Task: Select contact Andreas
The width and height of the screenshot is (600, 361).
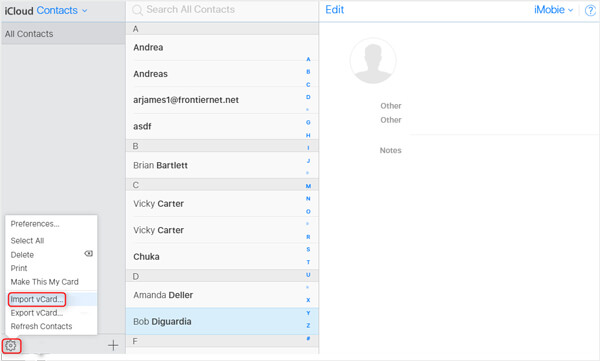Action: click(222, 74)
